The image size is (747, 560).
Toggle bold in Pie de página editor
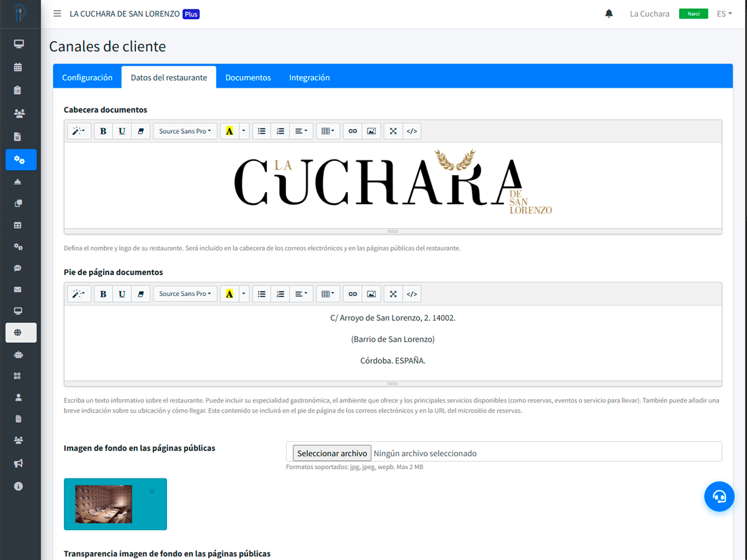click(x=103, y=294)
